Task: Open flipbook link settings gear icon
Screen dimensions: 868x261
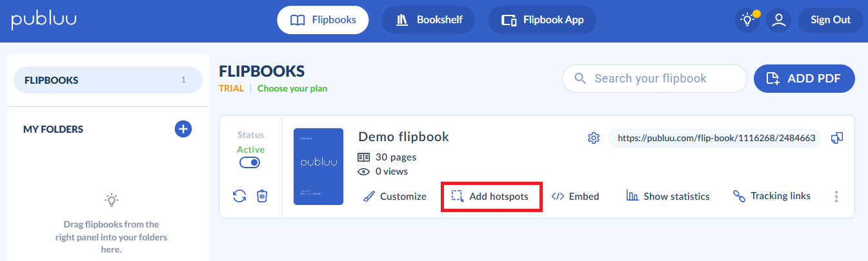Action: tap(594, 138)
